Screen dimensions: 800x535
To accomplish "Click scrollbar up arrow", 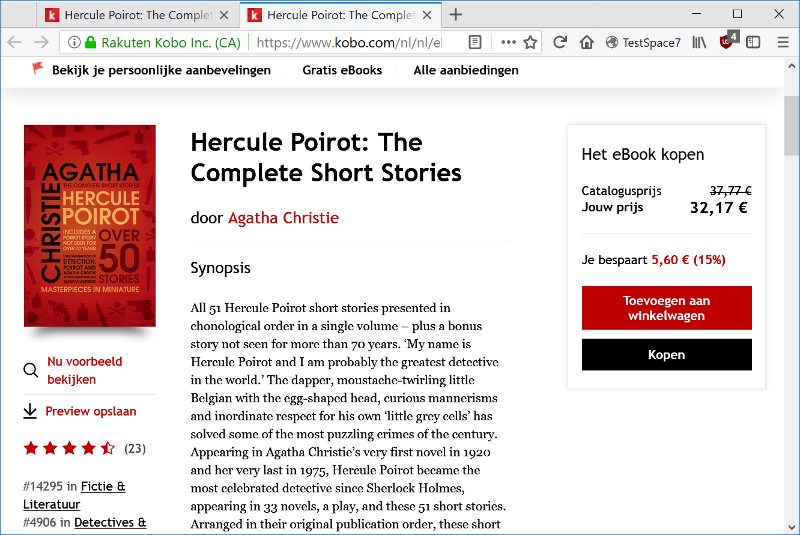I will pyautogui.click(x=791, y=66).
